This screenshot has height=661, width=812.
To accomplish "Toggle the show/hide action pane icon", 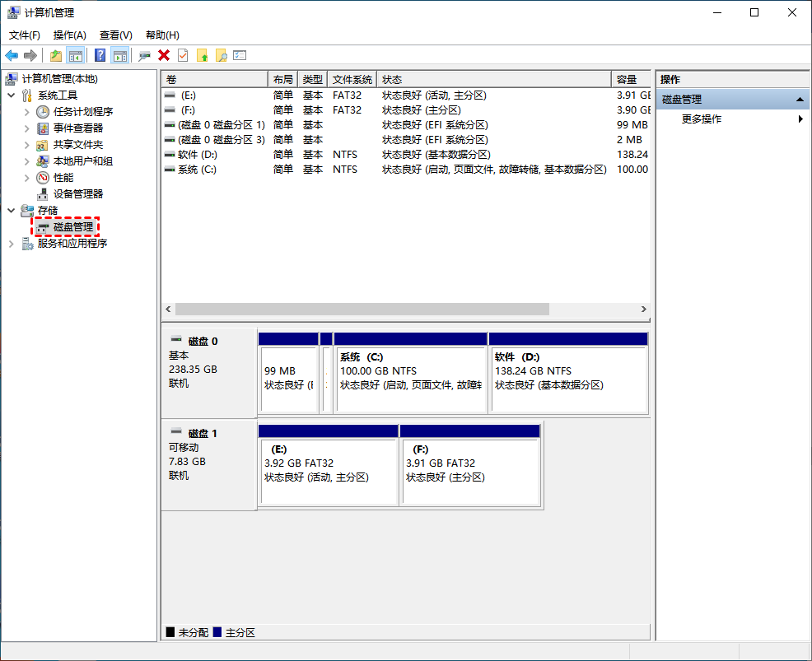I will [x=120, y=55].
